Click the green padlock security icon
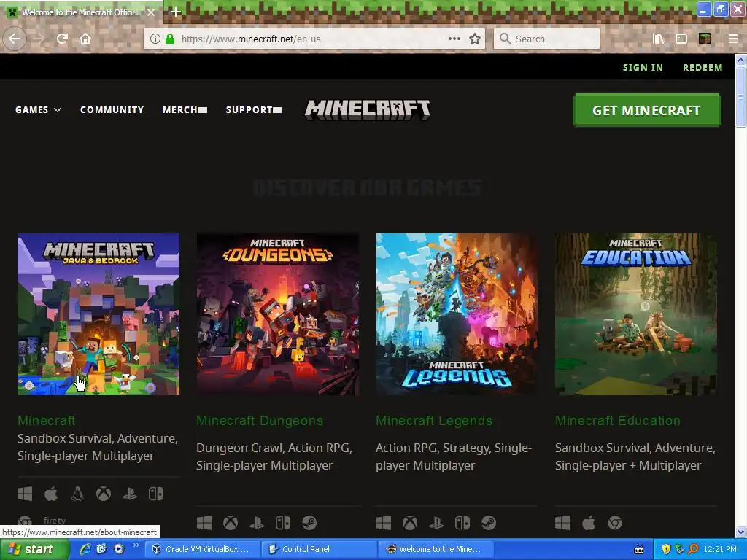Viewport: 747px width, 560px height. click(169, 39)
